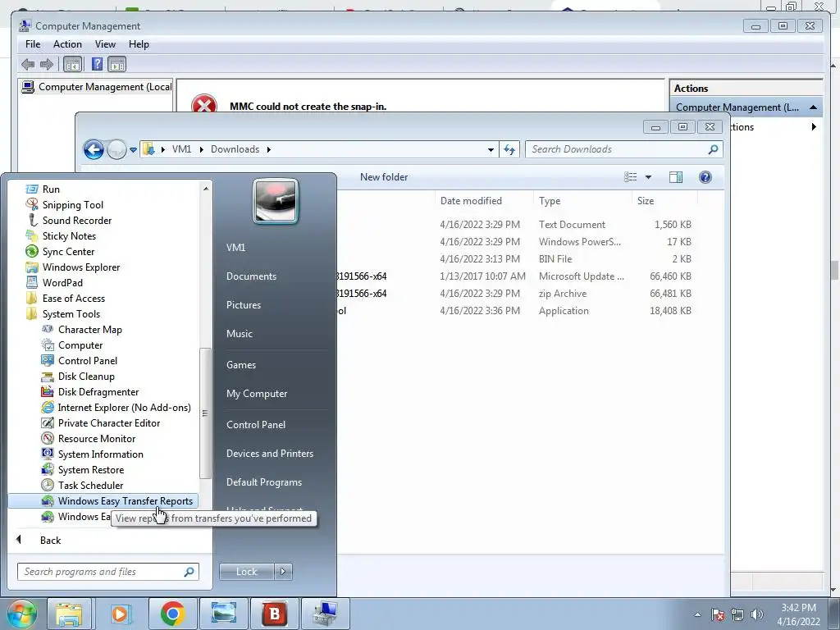Open Task Scheduler
The image size is (840, 630).
[90, 485]
